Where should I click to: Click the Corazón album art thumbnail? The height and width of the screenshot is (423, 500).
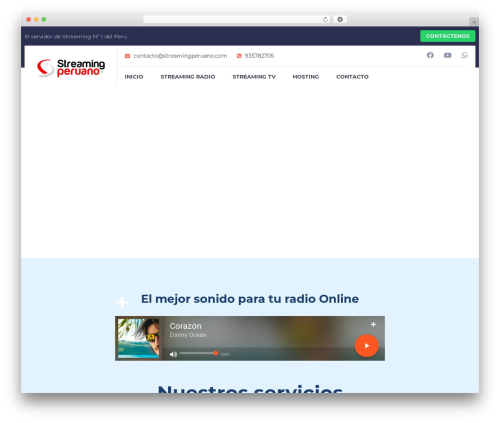pos(139,338)
